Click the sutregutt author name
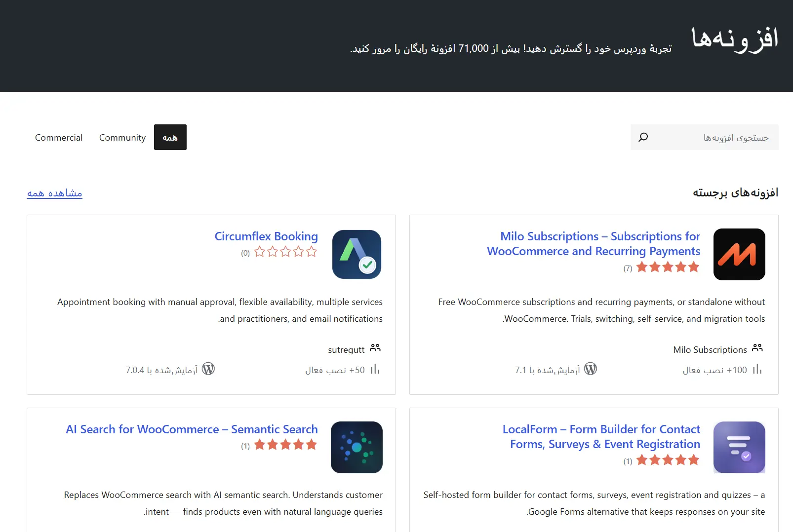793x532 pixels. tap(346, 350)
